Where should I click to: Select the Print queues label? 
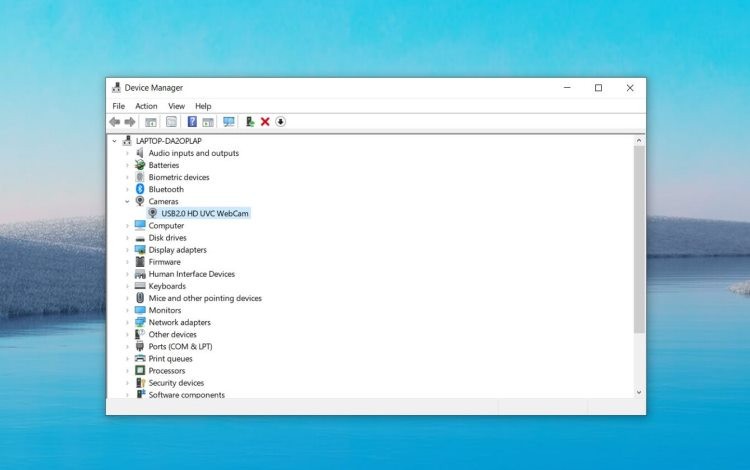[x=170, y=359]
